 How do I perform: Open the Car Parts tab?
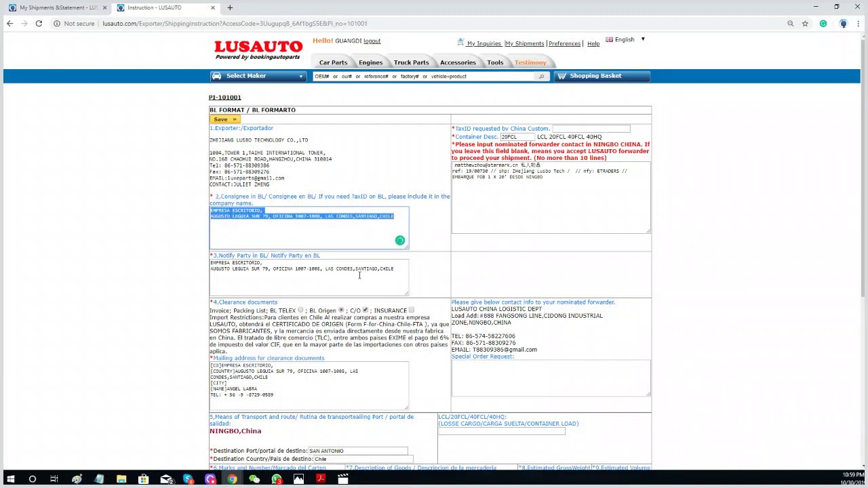pos(333,62)
